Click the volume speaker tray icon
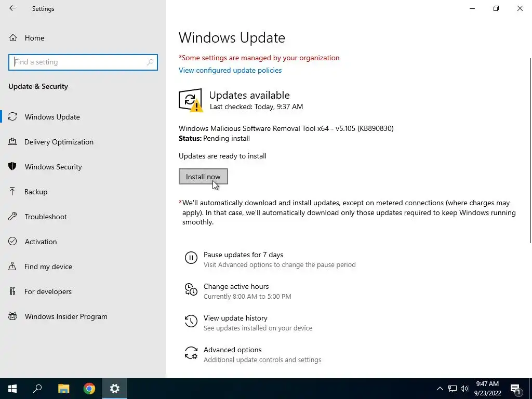The height and width of the screenshot is (399, 532). point(464,389)
